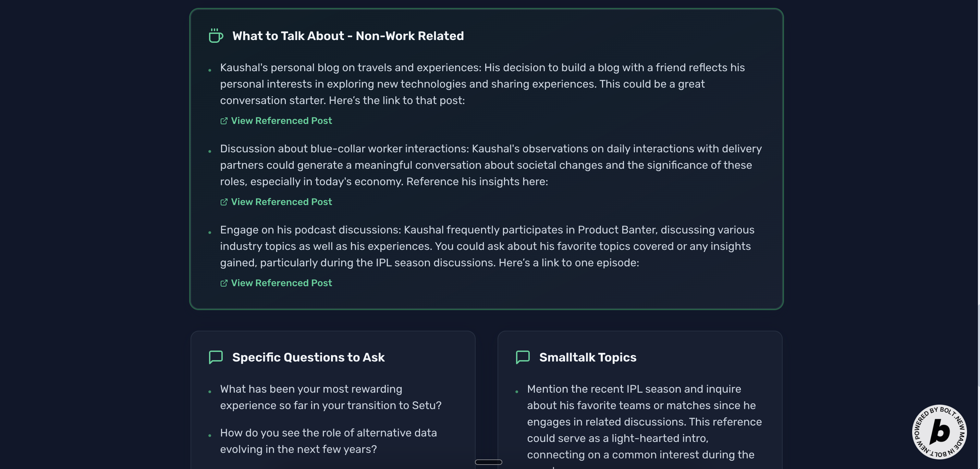
Task: Click the external-link icon under the travel blog paragraph
Action: coord(224,121)
